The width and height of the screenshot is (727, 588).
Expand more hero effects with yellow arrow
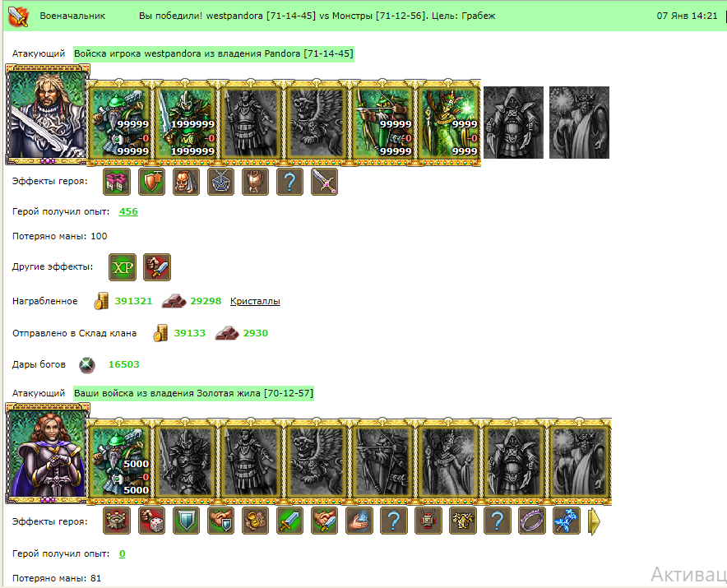(594, 521)
